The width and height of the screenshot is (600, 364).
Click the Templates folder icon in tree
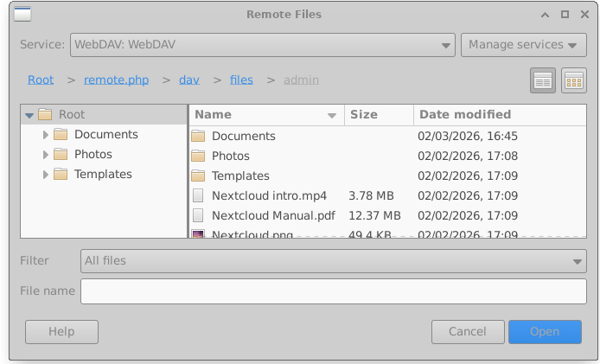pos(61,175)
